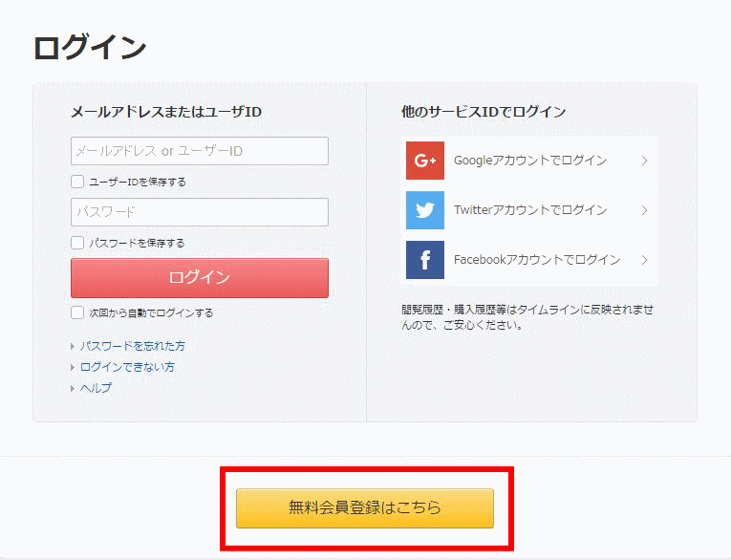The height and width of the screenshot is (560, 731).
Task: Focus the メールアドレス or ユーザーID field
Action: click(200, 151)
